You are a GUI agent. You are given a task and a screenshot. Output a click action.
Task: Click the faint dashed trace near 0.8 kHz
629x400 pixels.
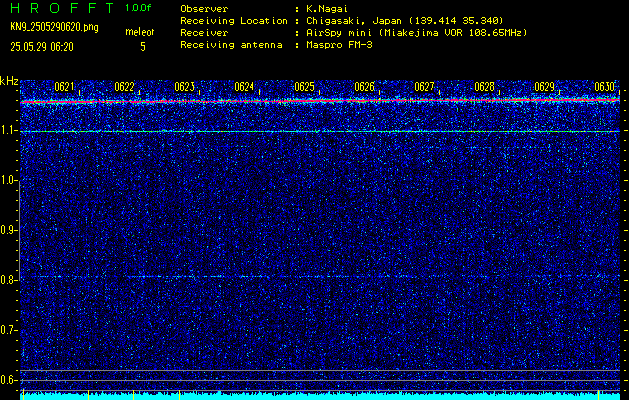point(320,276)
